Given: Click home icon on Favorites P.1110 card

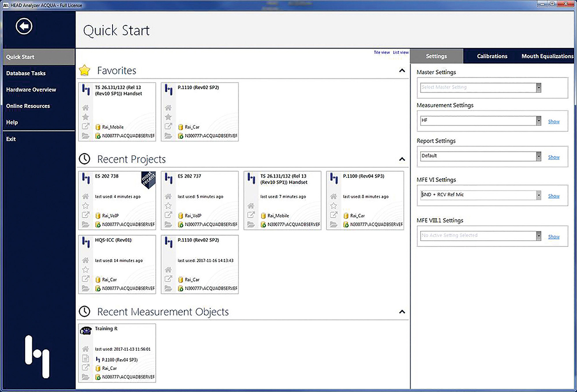Looking at the screenshot, I should click(x=168, y=108).
